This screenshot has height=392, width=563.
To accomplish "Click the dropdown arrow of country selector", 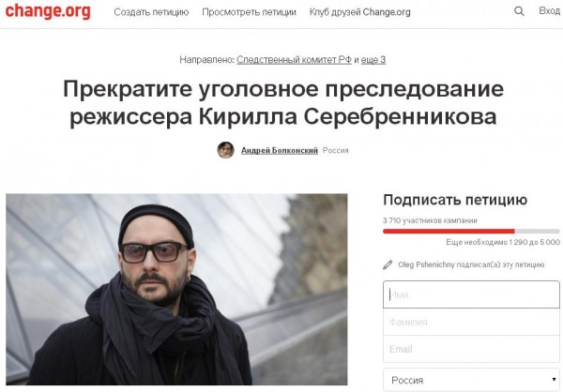I will (x=555, y=380).
